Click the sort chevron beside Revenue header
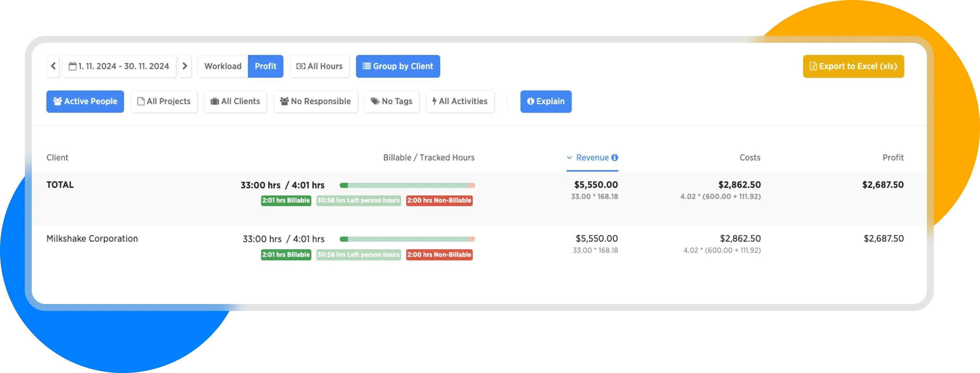Image resolution: width=980 pixels, height=373 pixels. click(x=569, y=158)
